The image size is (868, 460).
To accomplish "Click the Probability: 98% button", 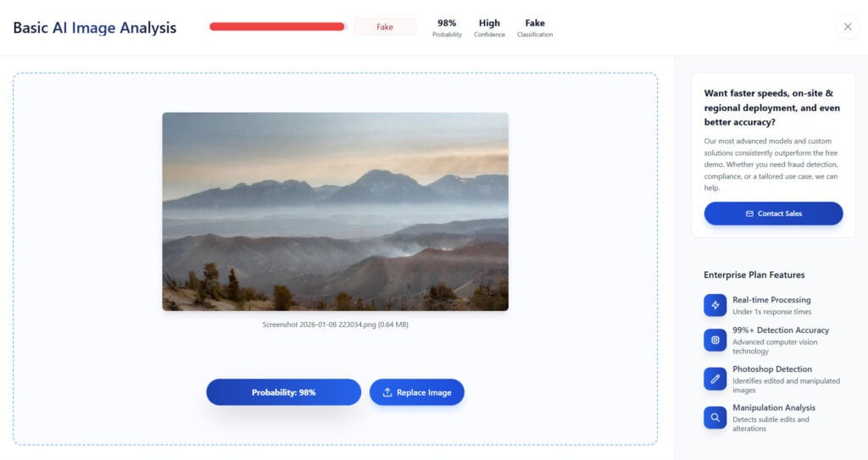I will [x=283, y=392].
